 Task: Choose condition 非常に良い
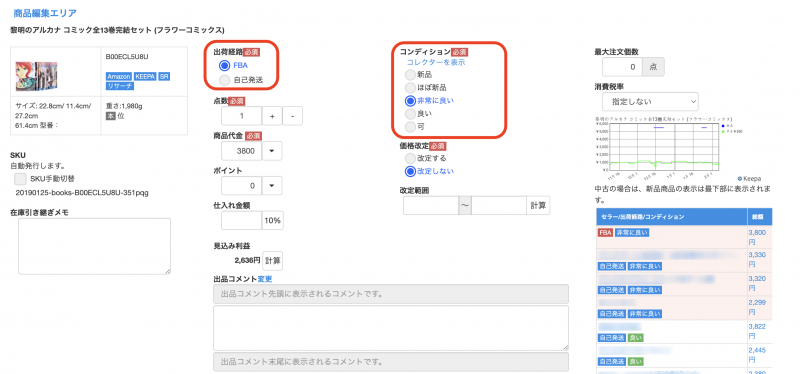click(410, 101)
